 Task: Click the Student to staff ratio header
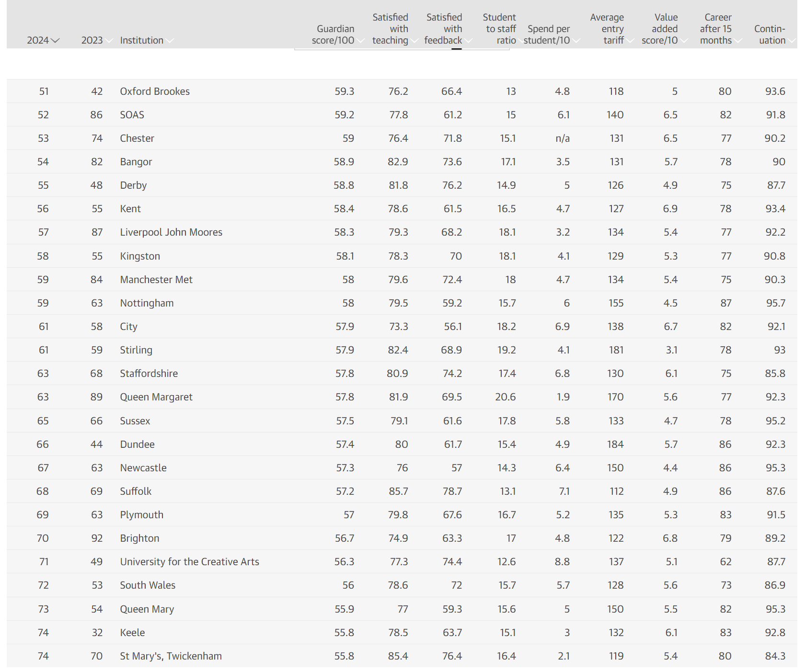pyautogui.click(x=499, y=29)
